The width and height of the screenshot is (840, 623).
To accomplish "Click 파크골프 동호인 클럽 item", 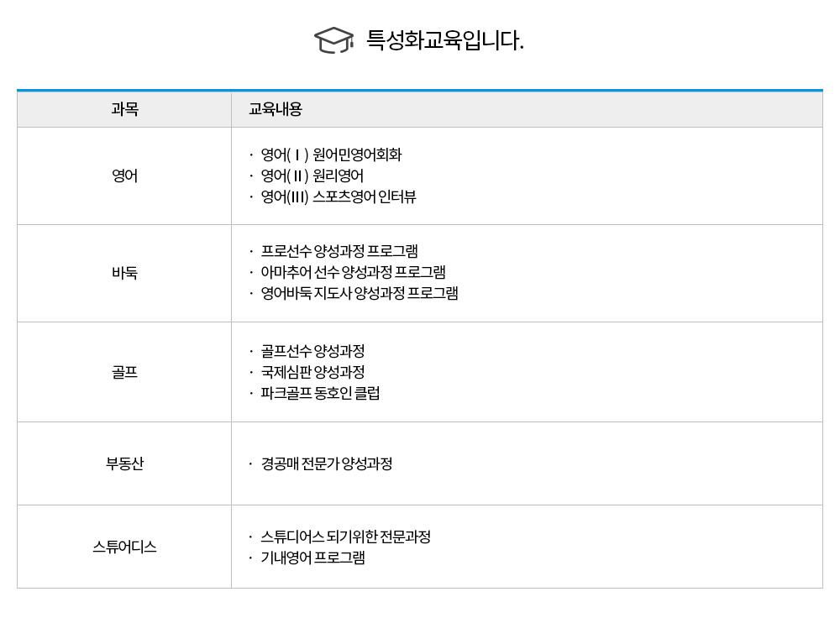I will point(320,393).
